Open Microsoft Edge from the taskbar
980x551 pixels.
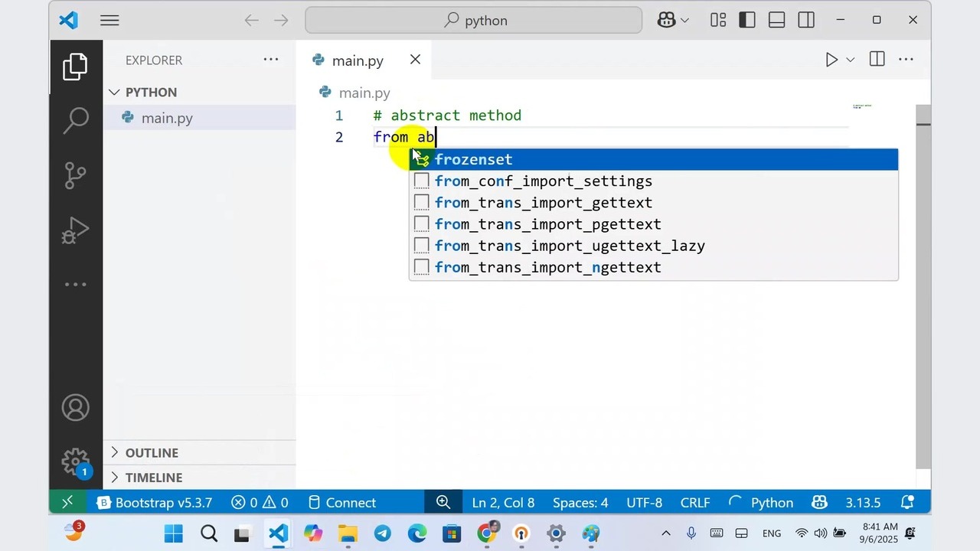(x=416, y=533)
